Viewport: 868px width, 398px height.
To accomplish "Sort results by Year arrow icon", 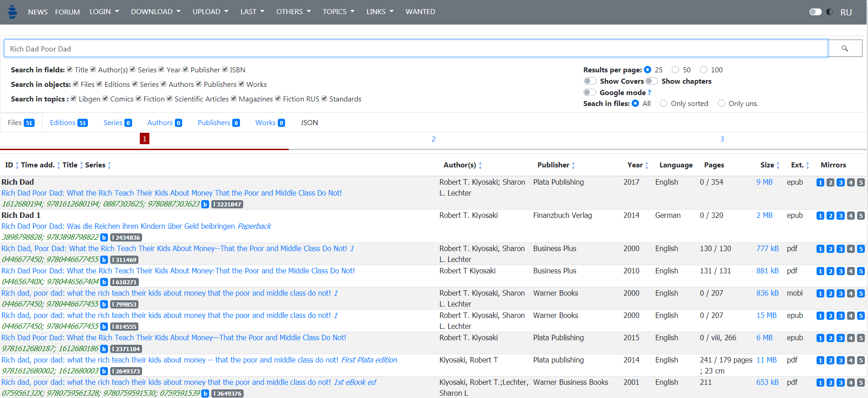I will pyautogui.click(x=647, y=166).
